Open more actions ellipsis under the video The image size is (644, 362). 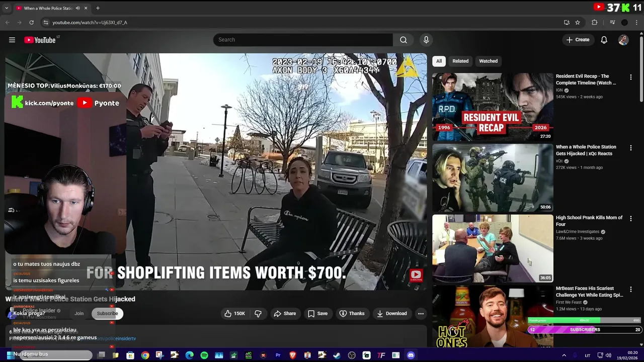(421, 313)
